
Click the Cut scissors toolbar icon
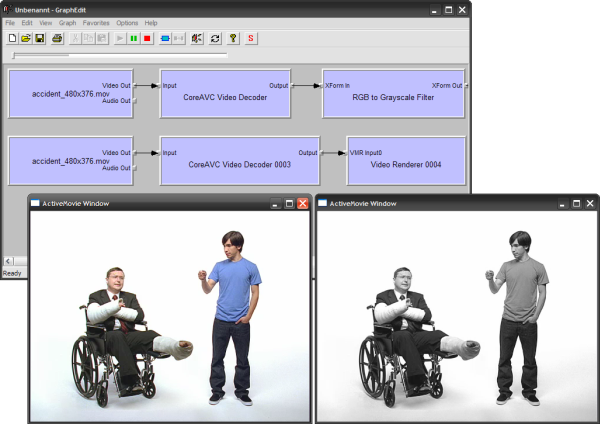point(75,38)
